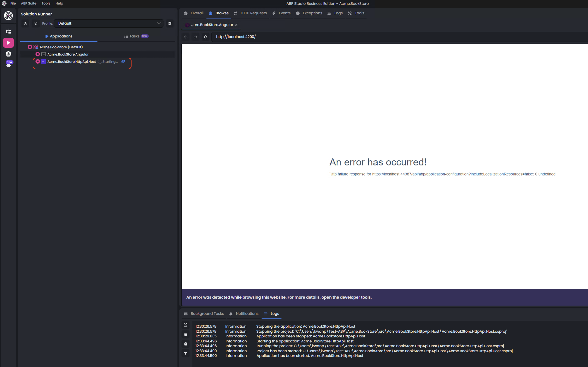Clear logs with the trash icon
588x367 pixels.
coord(185,335)
